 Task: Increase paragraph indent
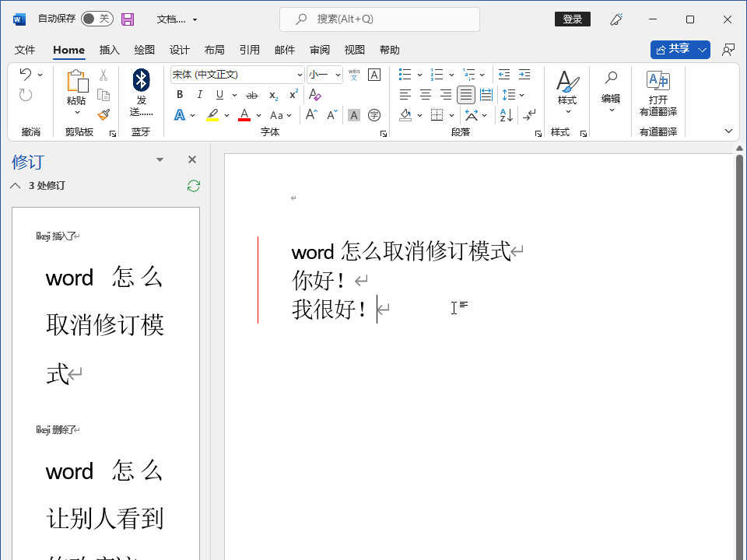point(524,75)
